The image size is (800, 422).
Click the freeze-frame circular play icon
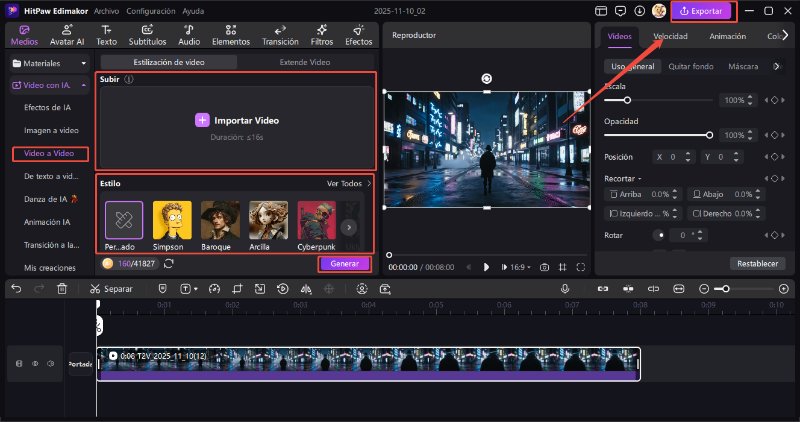[x=282, y=289]
